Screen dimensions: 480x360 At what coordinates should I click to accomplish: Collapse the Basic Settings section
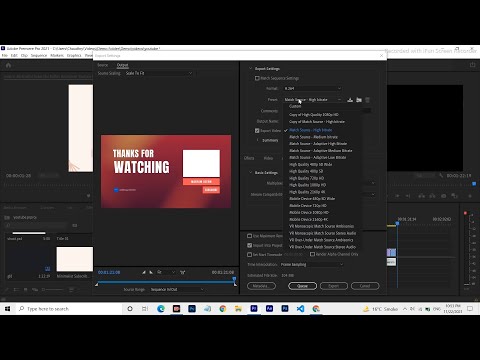click(x=250, y=172)
